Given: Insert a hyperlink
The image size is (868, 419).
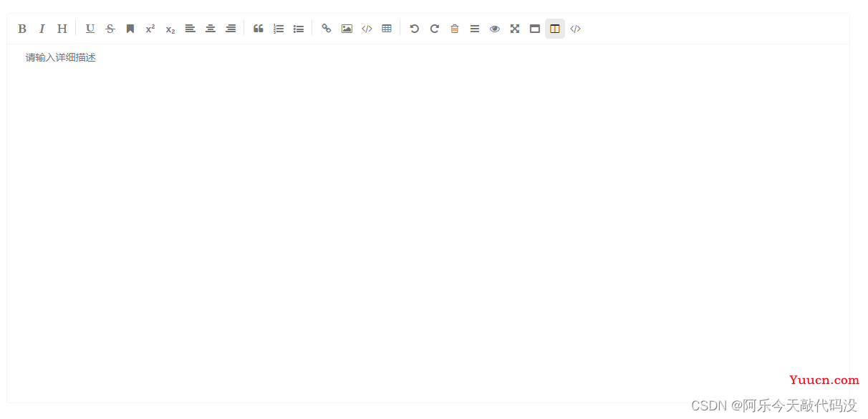Looking at the screenshot, I should click(x=327, y=29).
